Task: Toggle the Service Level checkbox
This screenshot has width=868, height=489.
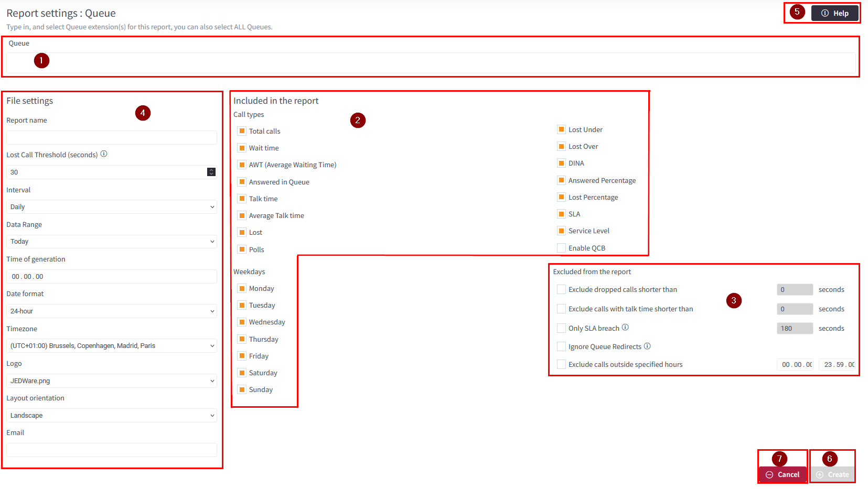Action: click(561, 231)
